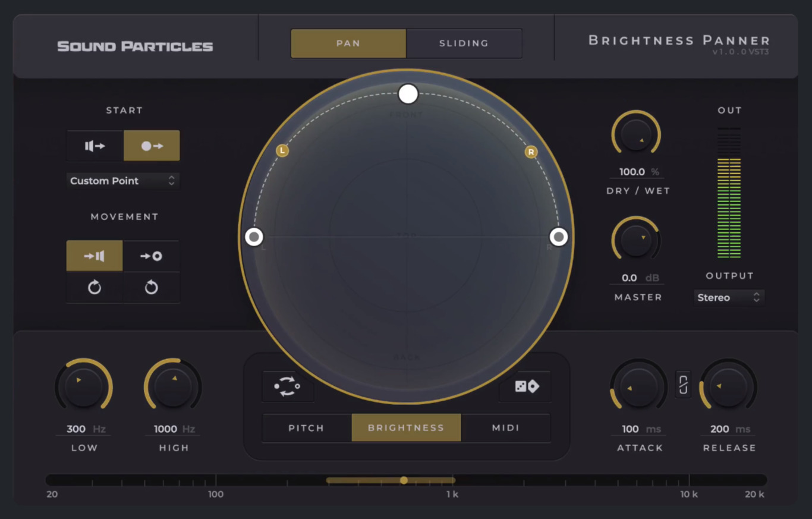The width and height of the screenshot is (812, 519).
Task: Select the PITCH control mode
Action: 307,428
